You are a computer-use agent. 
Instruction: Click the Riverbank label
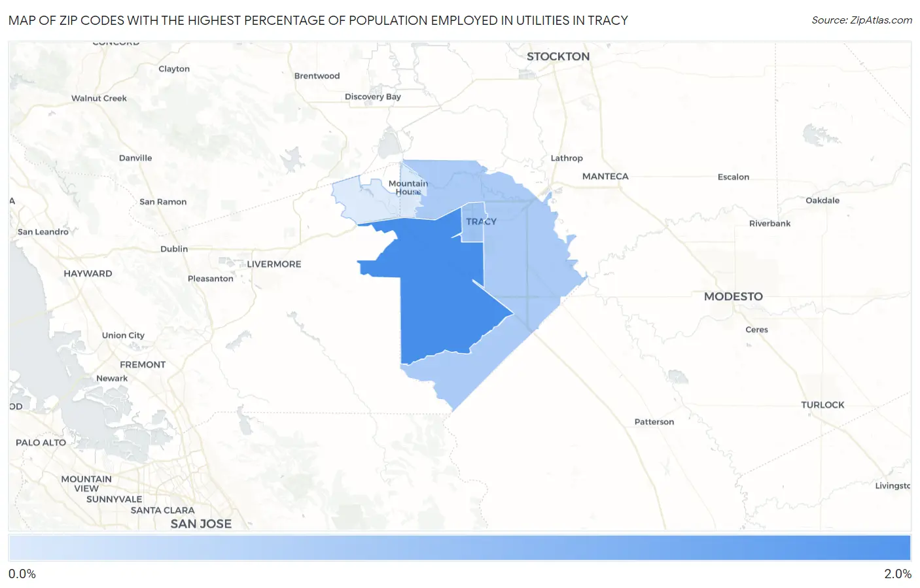[770, 224]
